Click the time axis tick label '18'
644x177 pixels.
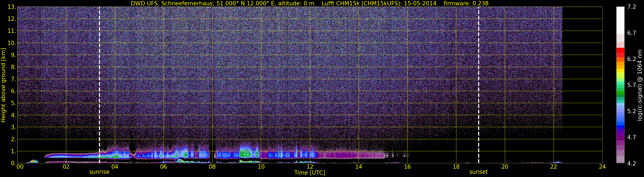tap(456, 167)
